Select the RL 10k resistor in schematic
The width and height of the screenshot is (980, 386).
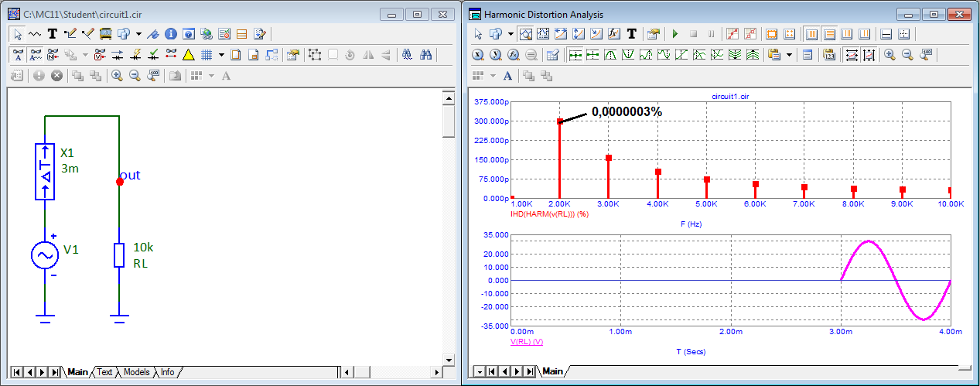click(x=119, y=254)
